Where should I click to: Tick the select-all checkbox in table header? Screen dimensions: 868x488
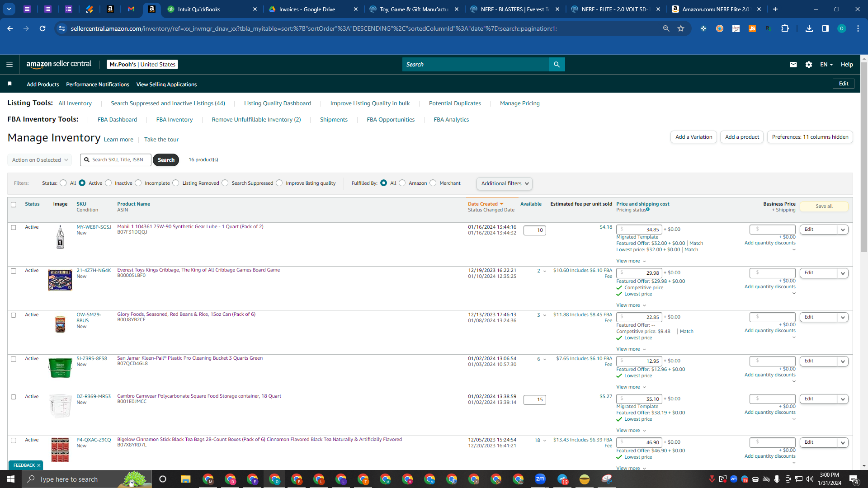(14, 205)
